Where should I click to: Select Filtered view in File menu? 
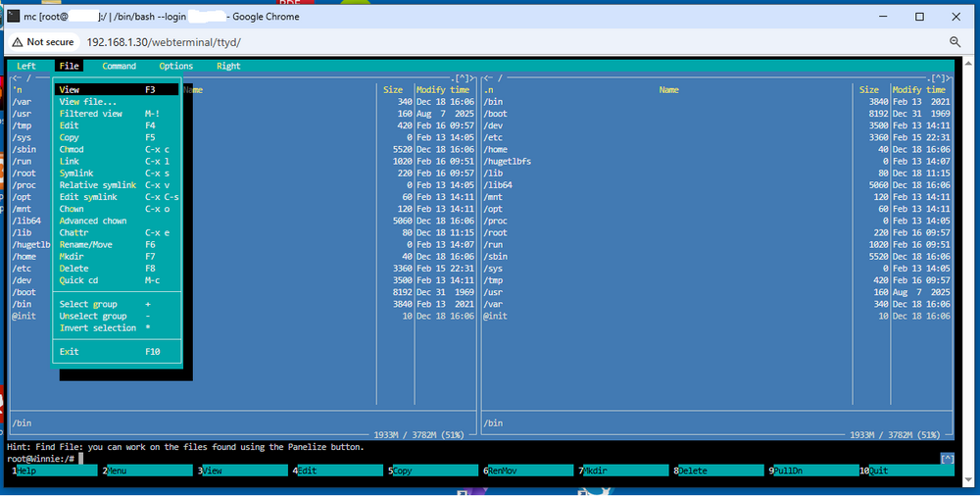[117, 114]
